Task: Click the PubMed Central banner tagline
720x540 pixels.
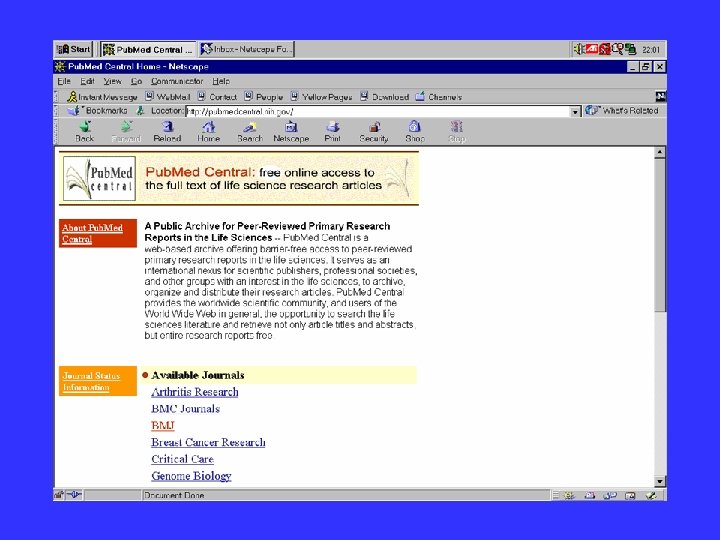Action: [x=263, y=179]
